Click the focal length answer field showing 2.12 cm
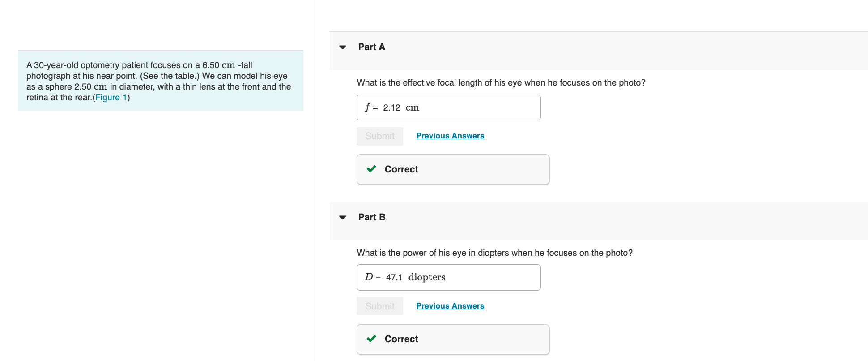The width and height of the screenshot is (868, 361). coord(448,107)
